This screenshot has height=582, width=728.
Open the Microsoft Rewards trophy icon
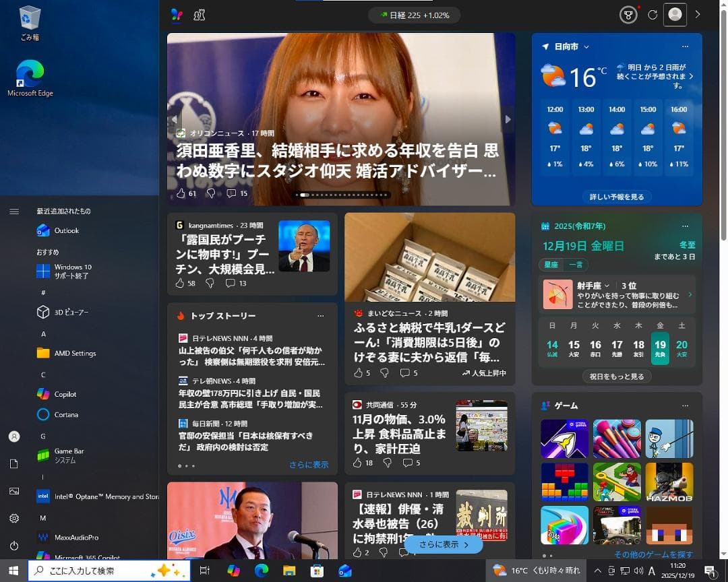pos(628,14)
